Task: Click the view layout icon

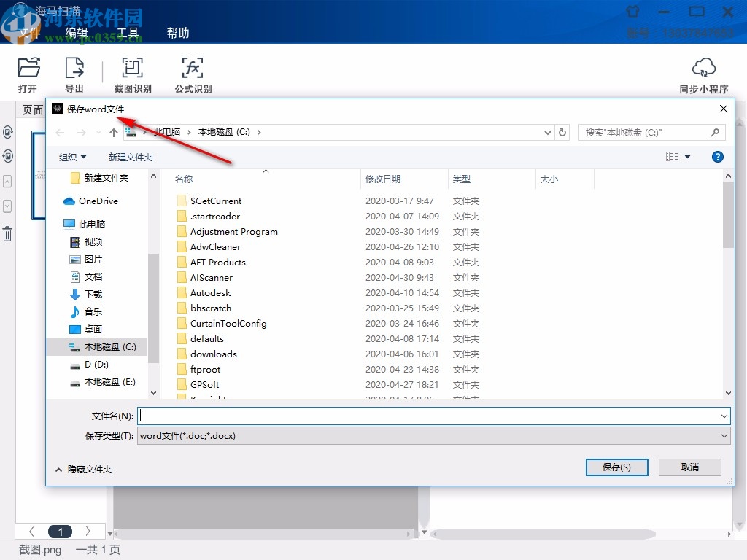Action: coord(672,157)
